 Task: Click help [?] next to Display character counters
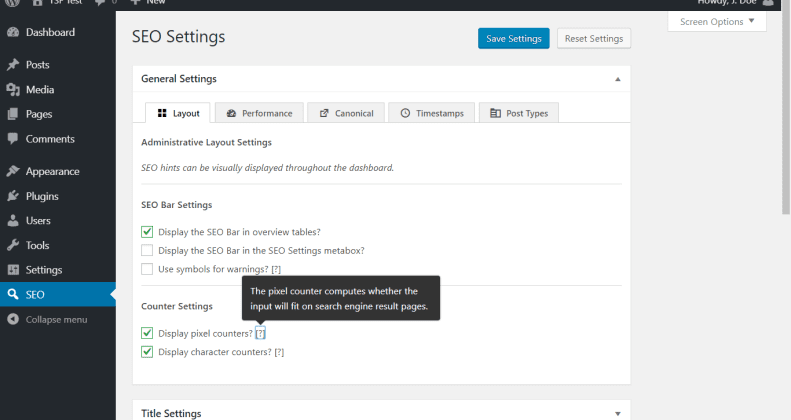point(279,352)
